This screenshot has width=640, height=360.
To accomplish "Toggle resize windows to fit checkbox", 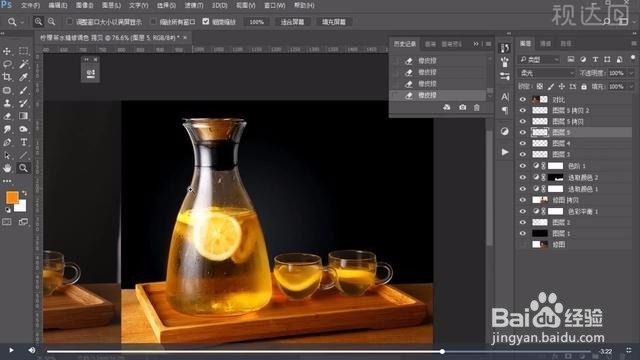I will click(70, 21).
